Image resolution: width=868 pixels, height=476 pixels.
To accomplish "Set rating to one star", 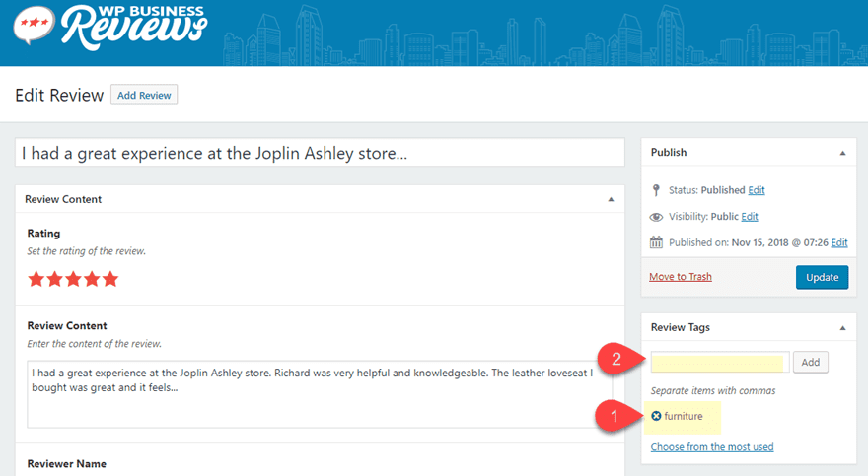I will [36, 279].
